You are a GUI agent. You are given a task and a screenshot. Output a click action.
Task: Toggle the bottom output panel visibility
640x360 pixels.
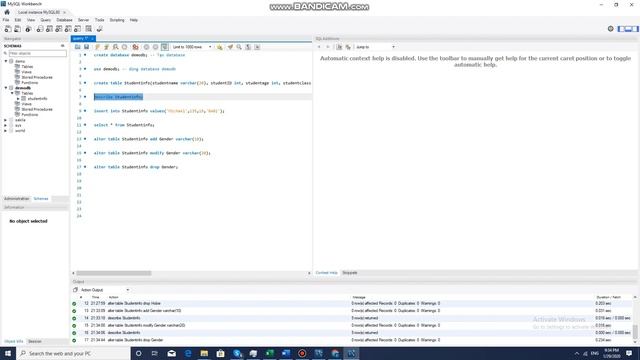[x=628, y=29]
